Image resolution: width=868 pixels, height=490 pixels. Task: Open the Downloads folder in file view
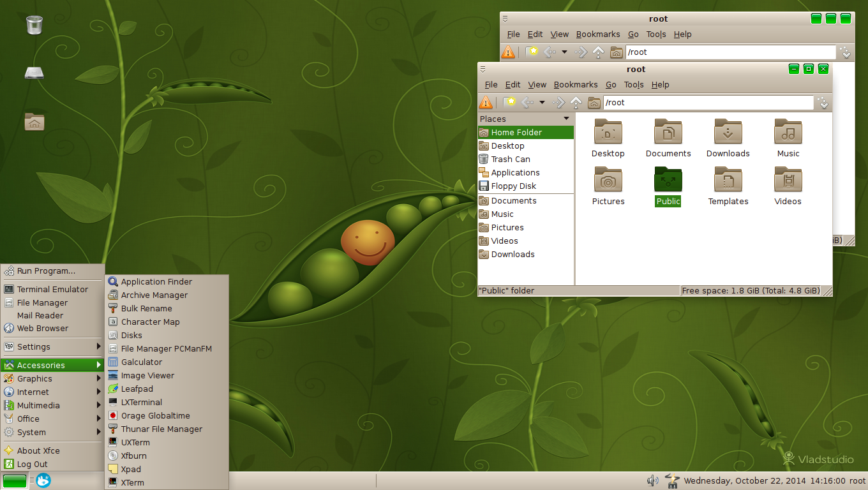click(x=728, y=138)
